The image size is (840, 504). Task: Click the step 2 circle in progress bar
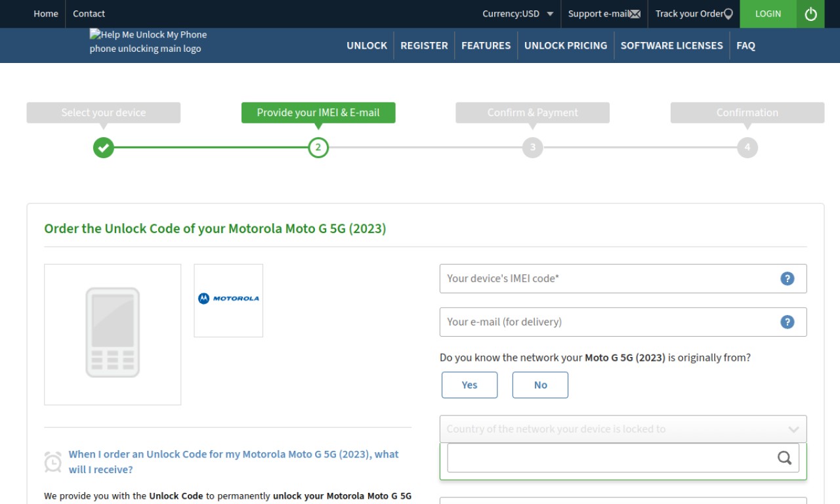coord(318,148)
